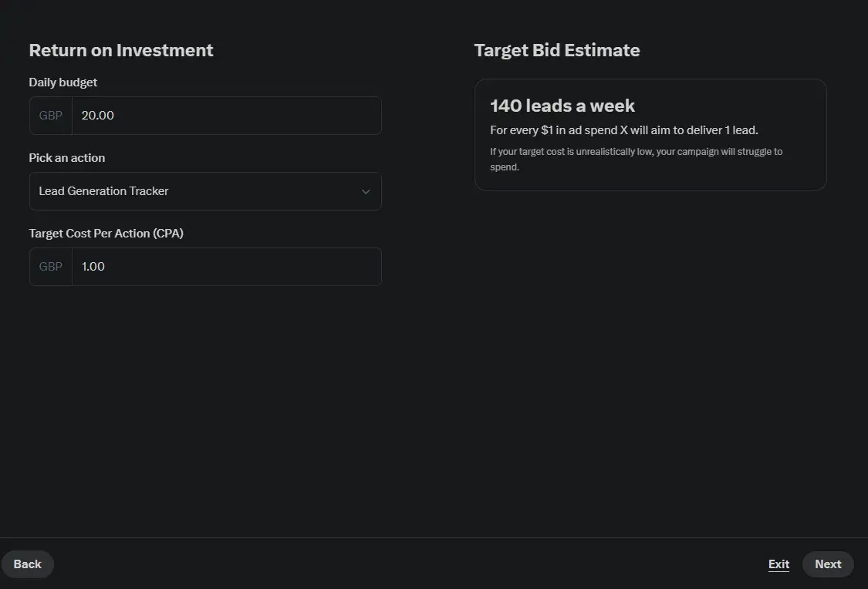868x589 pixels.
Task: Select the 140 leads a week text
Action: click(x=562, y=106)
